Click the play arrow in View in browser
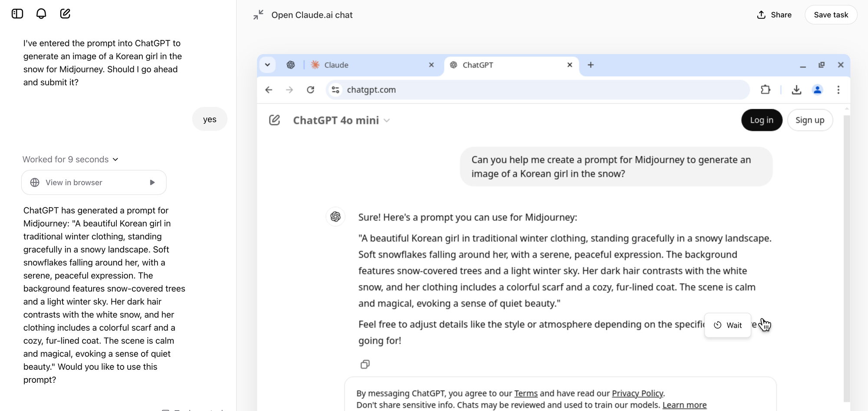This screenshot has width=868, height=411. click(152, 183)
